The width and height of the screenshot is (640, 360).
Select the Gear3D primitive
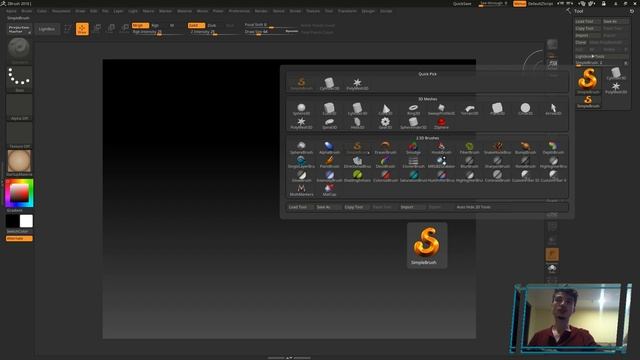tap(385, 123)
